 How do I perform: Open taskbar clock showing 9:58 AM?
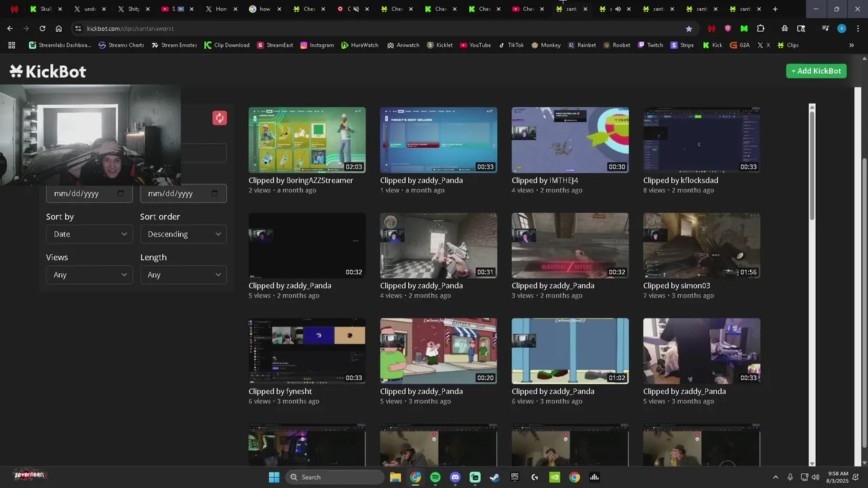coord(838,477)
